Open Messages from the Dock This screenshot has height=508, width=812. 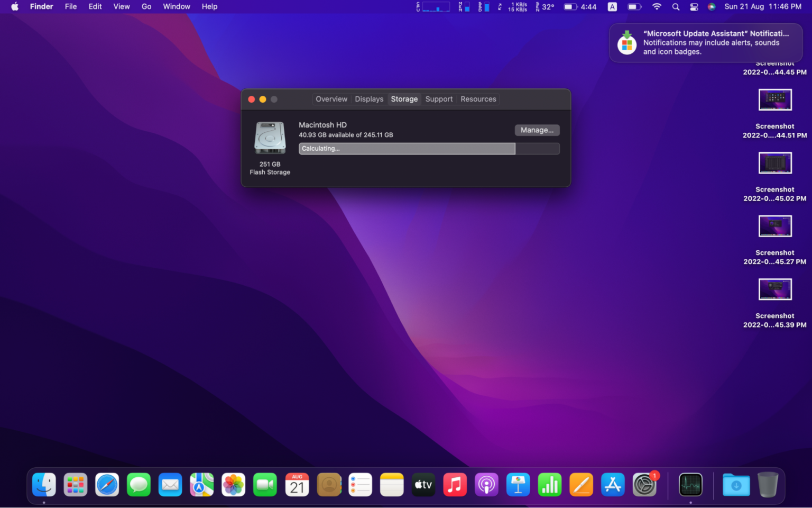(139, 485)
